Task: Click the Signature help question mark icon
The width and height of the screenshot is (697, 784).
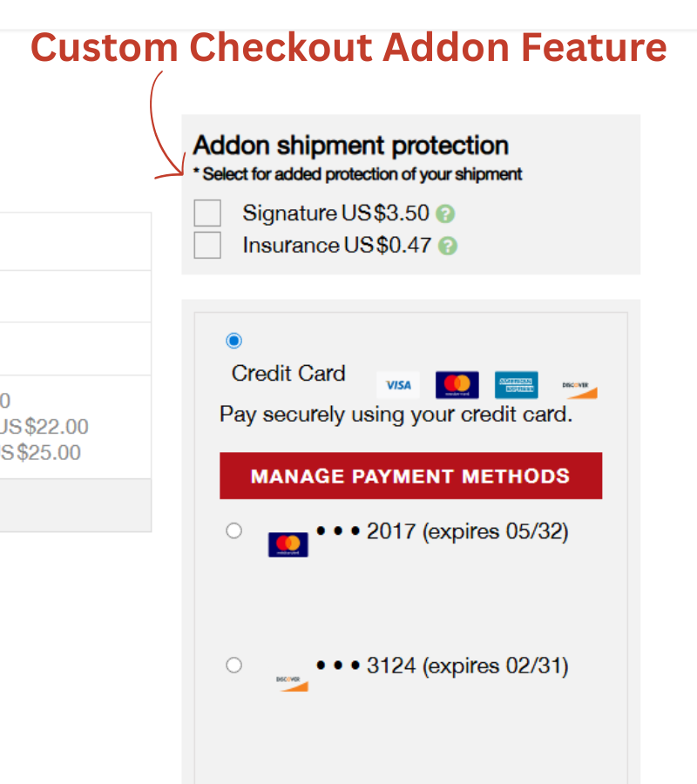Action: click(x=446, y=214)
